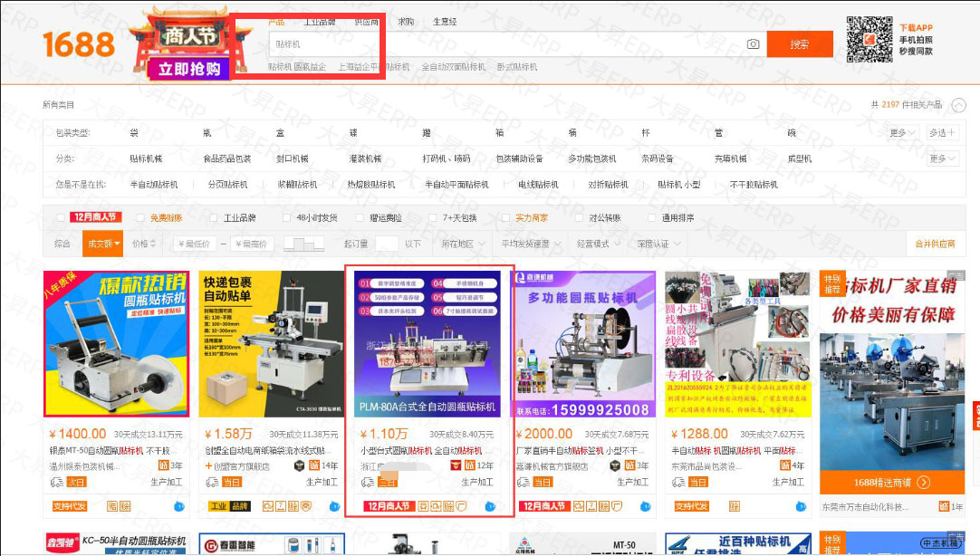
Task: Click the 最高价 maximum price field
Action: point(253,244)
